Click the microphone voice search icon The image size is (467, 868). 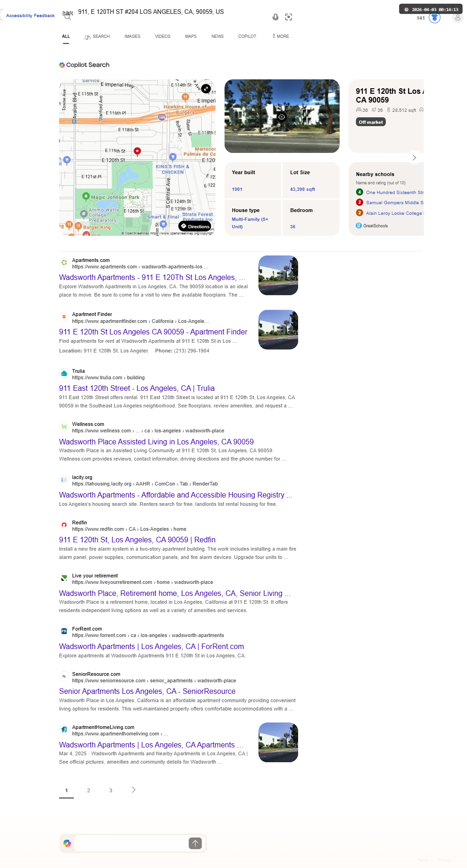[275, 17]
